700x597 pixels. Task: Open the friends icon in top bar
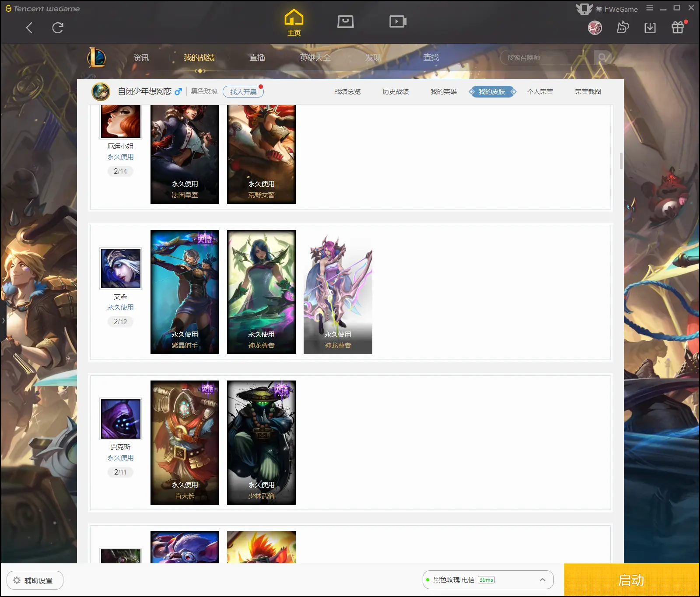pos(623,28)
